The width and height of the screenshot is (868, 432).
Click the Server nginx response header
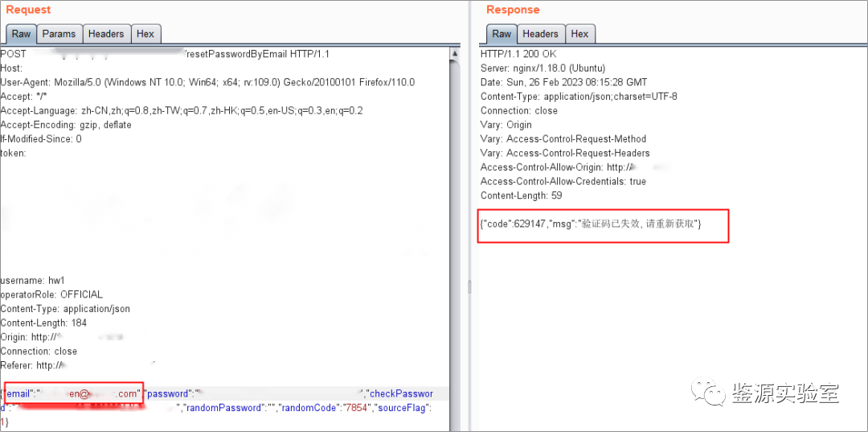542,68
